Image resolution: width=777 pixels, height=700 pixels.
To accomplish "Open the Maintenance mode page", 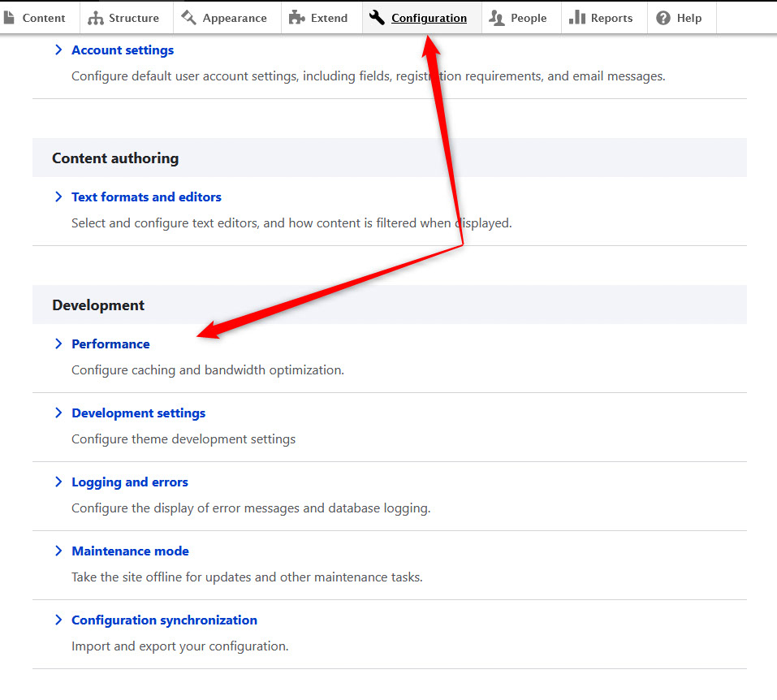I will point(130,551).
